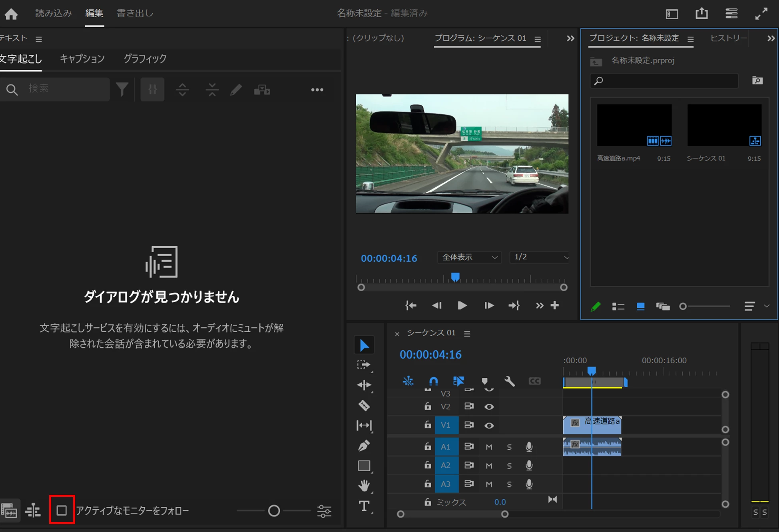Enable the follow active monitor checkbox
Image resolution: width=779 pixels, height=532 pixels.
point(62,510)
